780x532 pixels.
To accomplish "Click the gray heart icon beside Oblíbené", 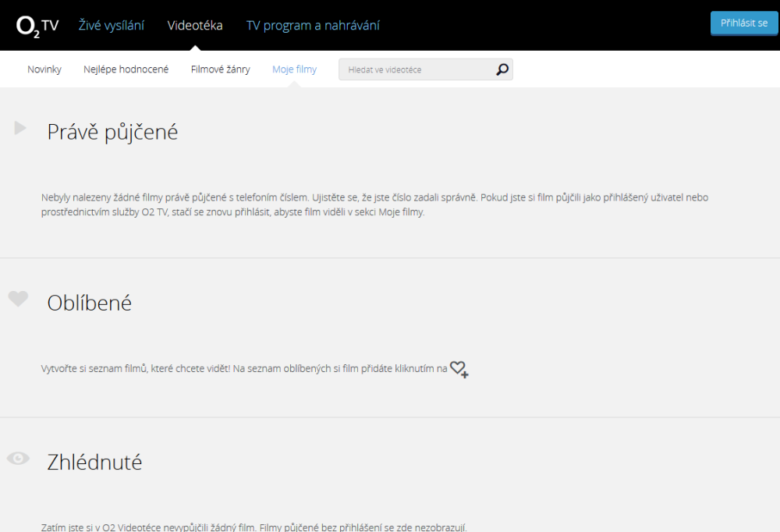I will tap(18, 299).
